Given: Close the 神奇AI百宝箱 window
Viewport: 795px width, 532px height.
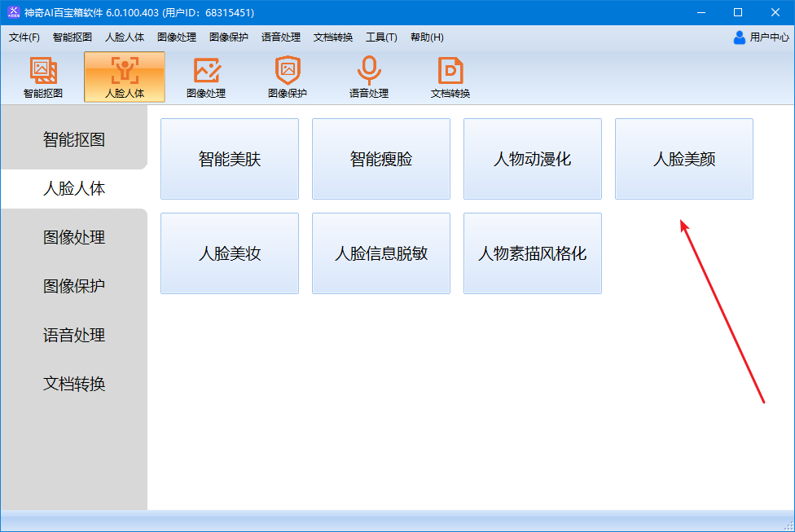Looking at the screenshot, I should tap(775, 12).
